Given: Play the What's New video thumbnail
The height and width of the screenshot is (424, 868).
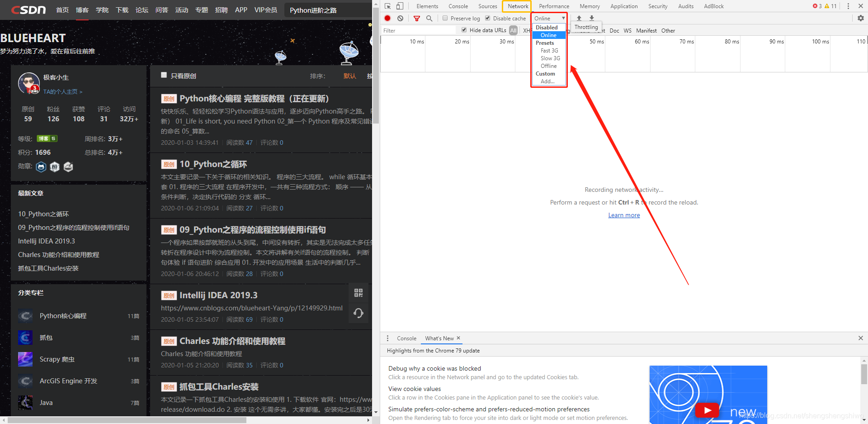Looking at the screenshot, I should tap(708, 410).
